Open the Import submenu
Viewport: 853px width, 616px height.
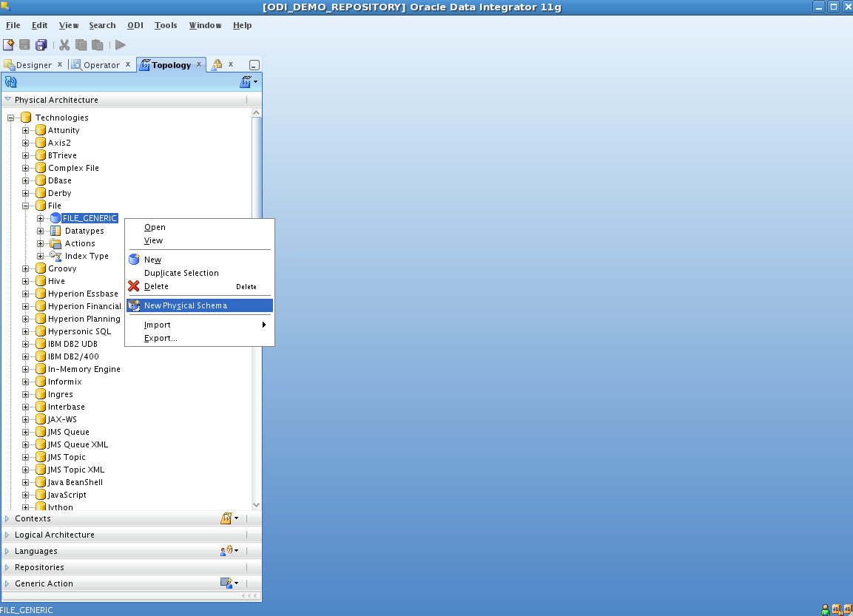(x=200, y=325)
